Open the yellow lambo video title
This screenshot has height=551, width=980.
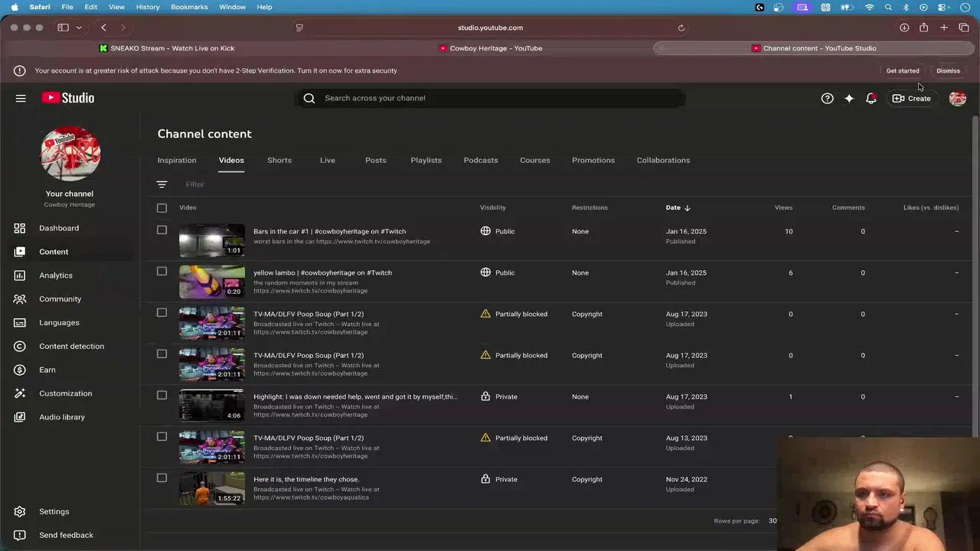click(x=322, y=272)
